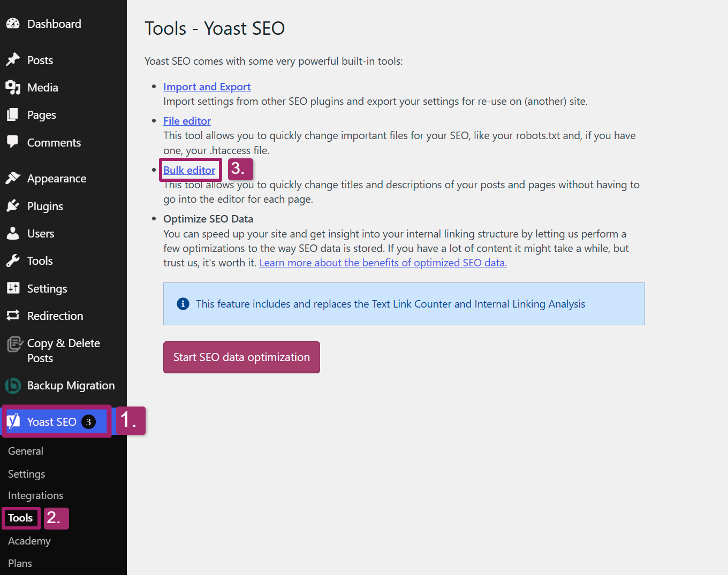Click the blue info icon in the notice
The image size is (728, 575).
point(183,304)
